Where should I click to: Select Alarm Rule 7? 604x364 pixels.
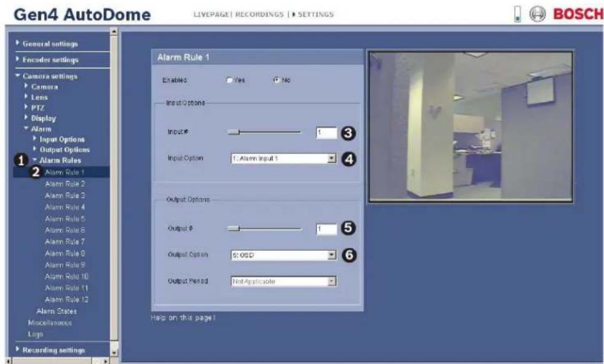coord(65,242)
